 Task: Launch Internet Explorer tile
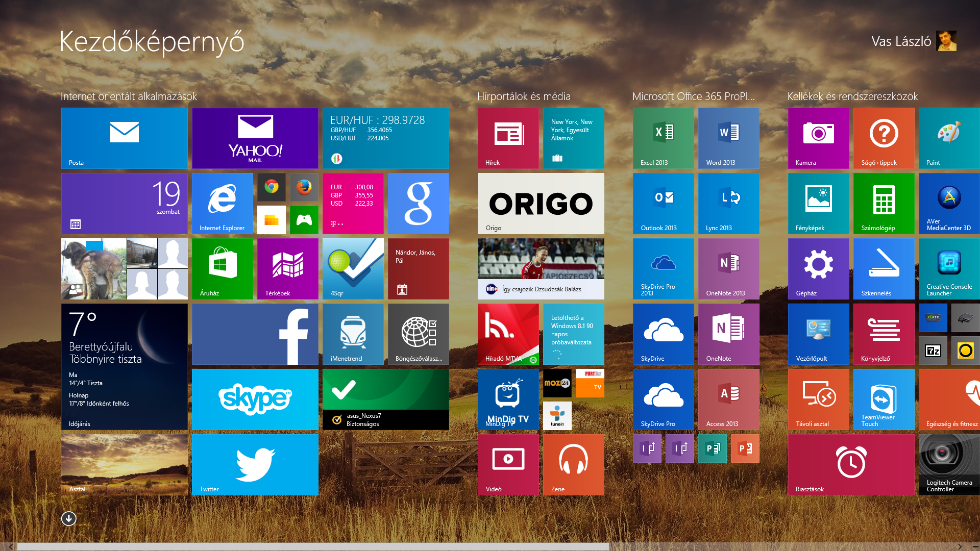[x=222, y=204]
